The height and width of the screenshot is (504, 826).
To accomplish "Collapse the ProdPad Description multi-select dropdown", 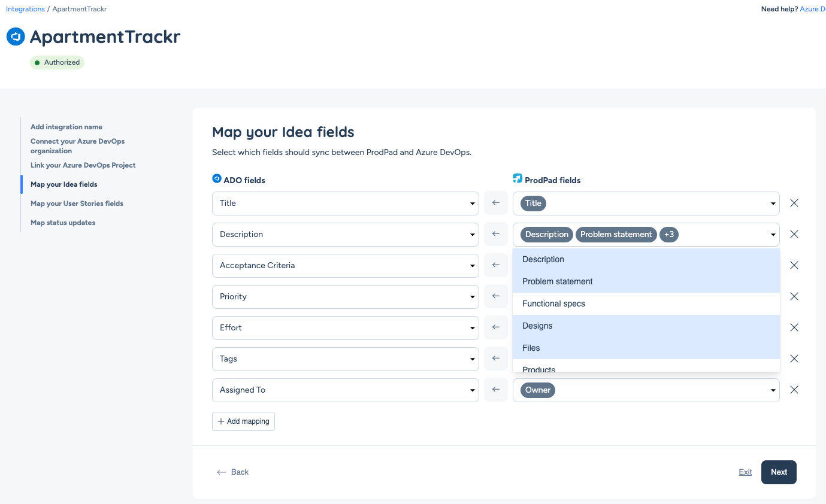I will click(773, 235).
